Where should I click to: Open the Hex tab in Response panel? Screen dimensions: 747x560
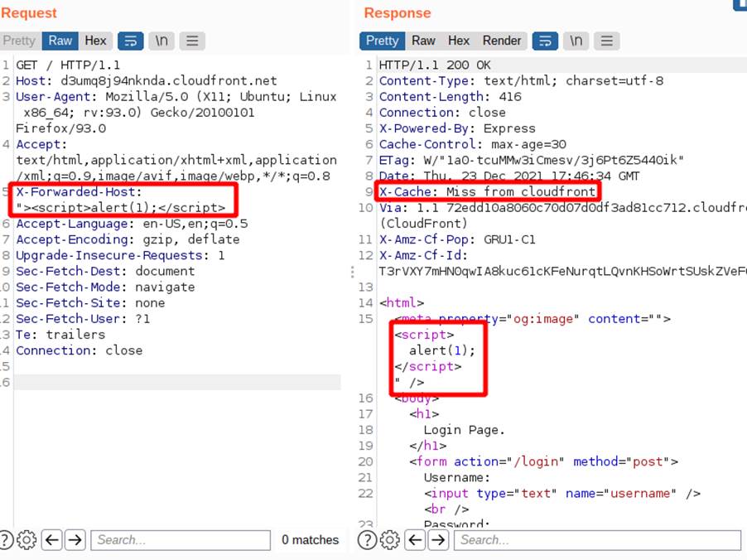459,41
